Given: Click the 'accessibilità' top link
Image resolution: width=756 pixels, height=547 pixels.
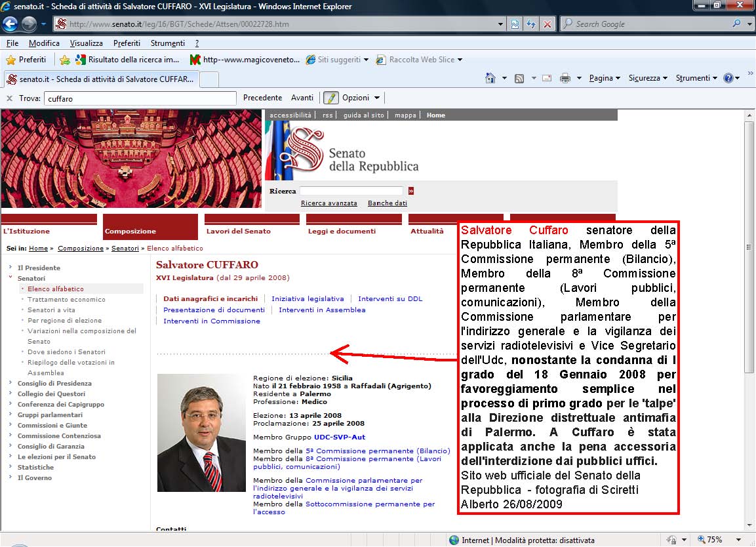Looking at the screenshot, I should pyautogui.click(x=290, y=115).
